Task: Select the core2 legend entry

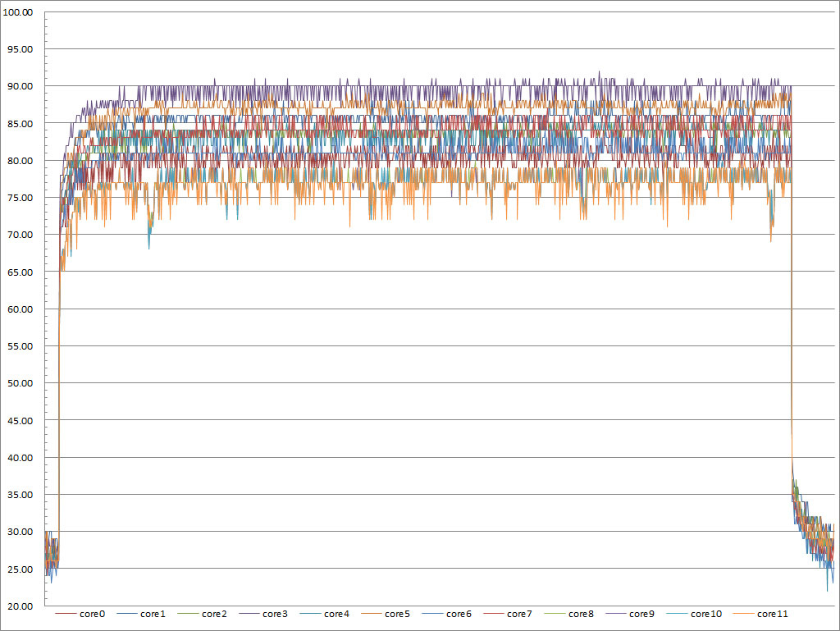Action: tap(203, 614)
